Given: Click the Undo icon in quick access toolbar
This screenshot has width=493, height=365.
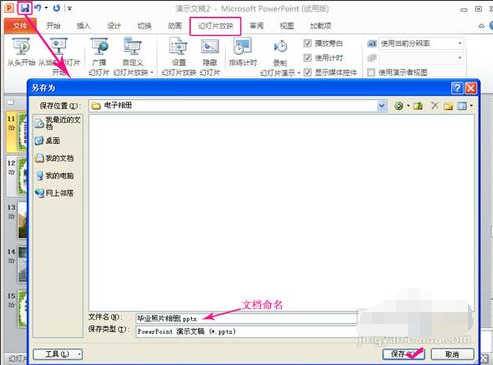Looking at the screenshot, I should coord(38,8).
